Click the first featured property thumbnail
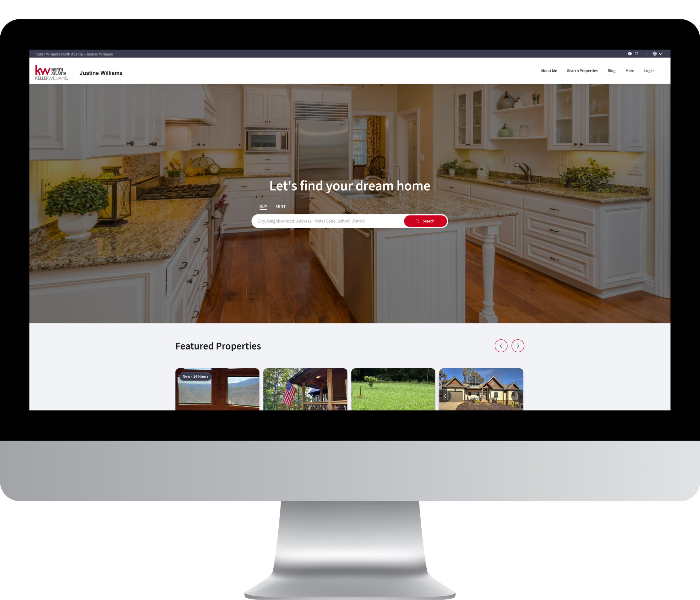700x600 pixels. pos(217,389)
